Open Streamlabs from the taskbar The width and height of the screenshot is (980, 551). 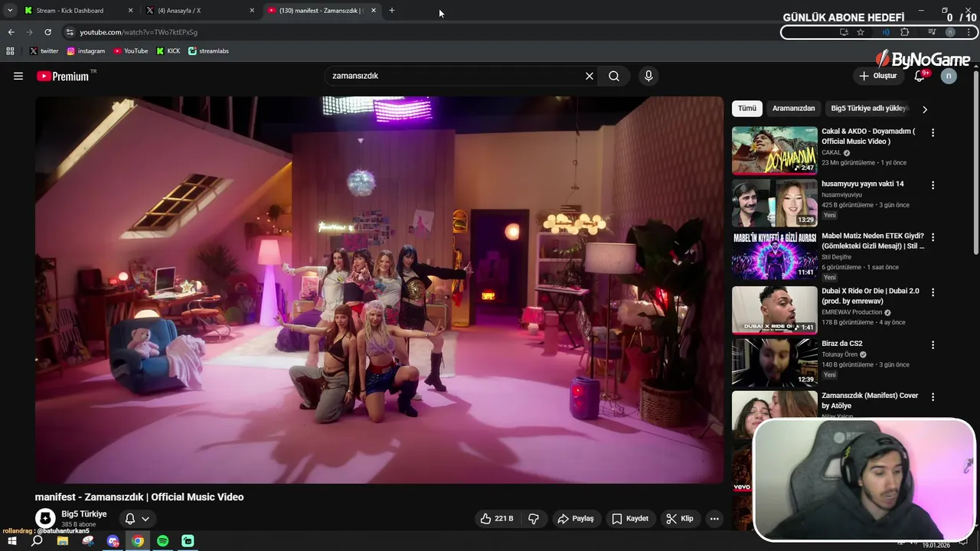188,541
